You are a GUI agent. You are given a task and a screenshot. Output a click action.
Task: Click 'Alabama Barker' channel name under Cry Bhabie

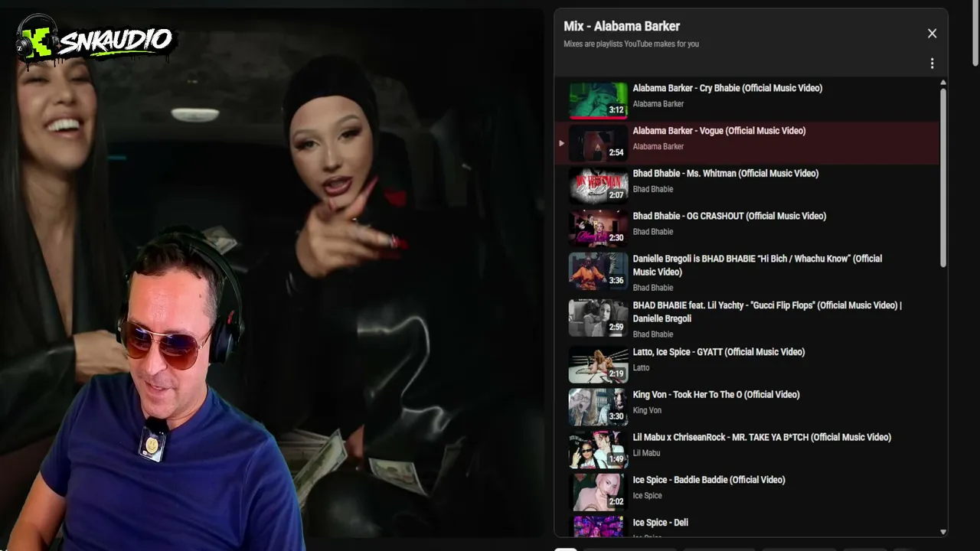click(x=658, y=104)
